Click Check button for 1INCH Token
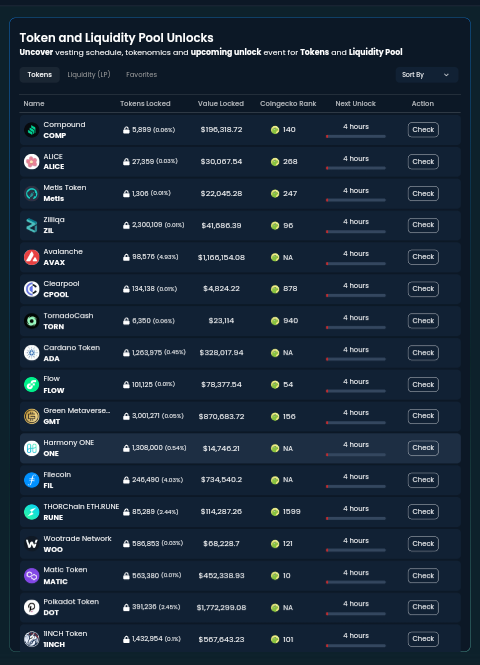480x665 pixels. (x=423, y=639)
